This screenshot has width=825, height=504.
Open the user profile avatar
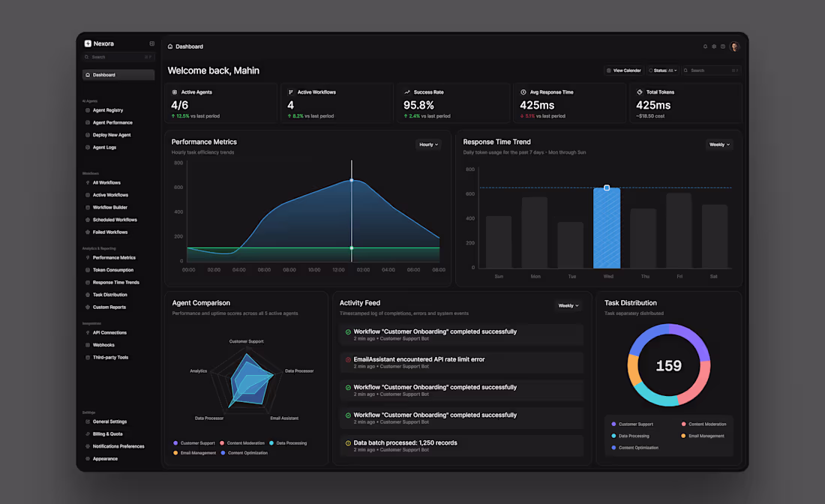pyautogui.click(x=734, y=46)
